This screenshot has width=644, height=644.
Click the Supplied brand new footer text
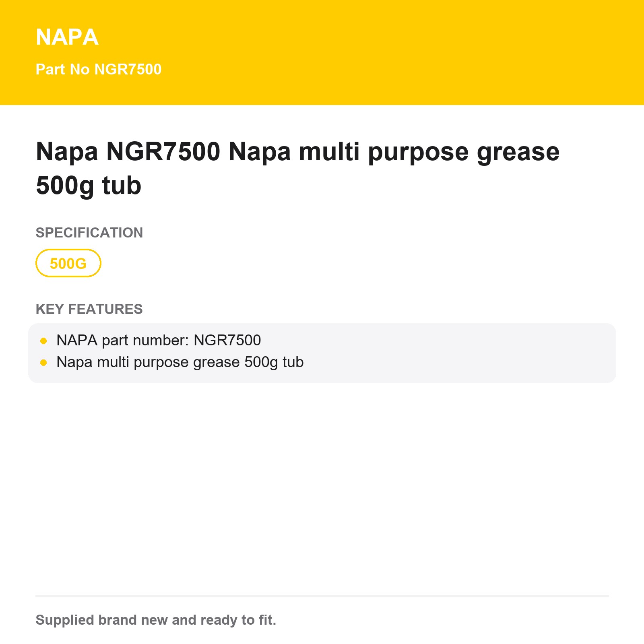(x=156, y=620)
